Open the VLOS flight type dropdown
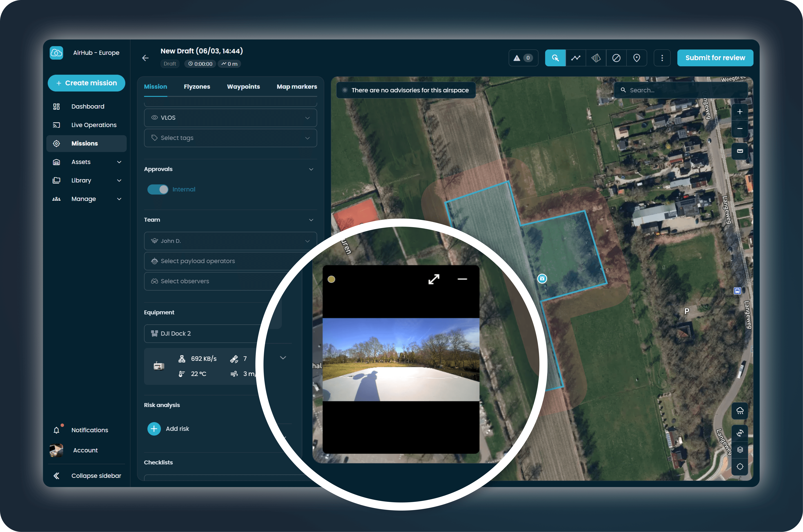This screenshot has width=803, height=532. point(230,118)
